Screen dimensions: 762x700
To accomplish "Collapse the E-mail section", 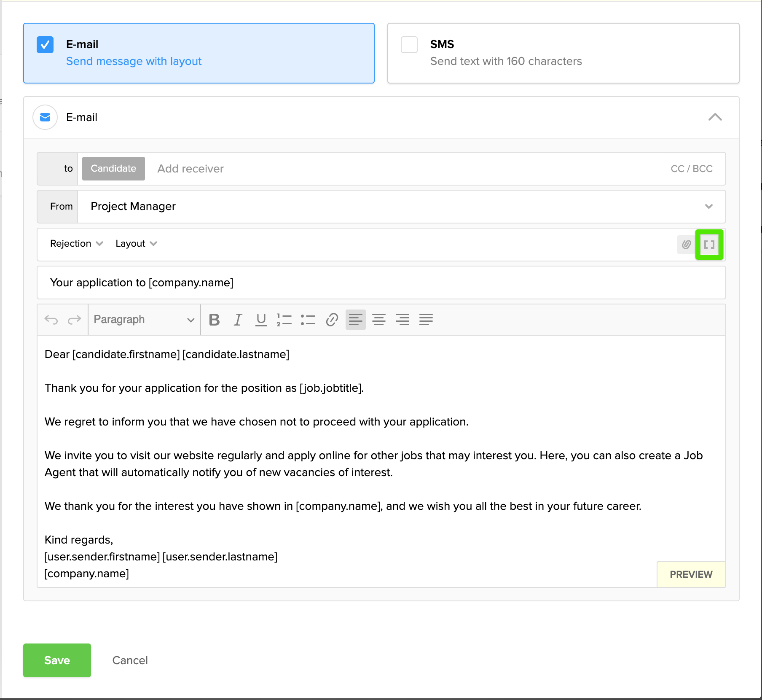I will click(x=715, y=117).
